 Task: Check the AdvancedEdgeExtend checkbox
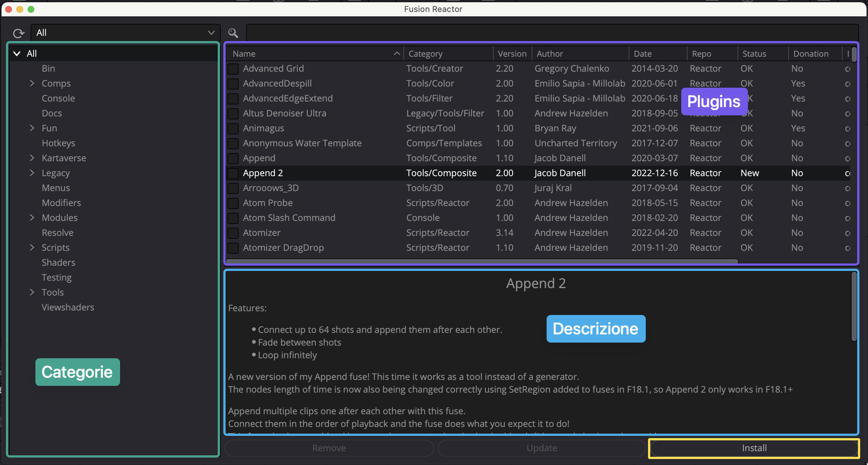233,99
